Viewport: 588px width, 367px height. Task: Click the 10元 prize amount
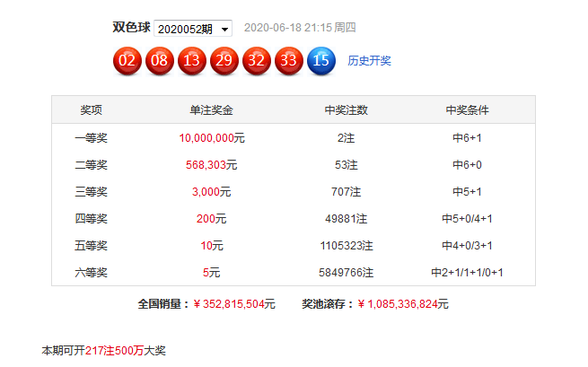point(212,246)
